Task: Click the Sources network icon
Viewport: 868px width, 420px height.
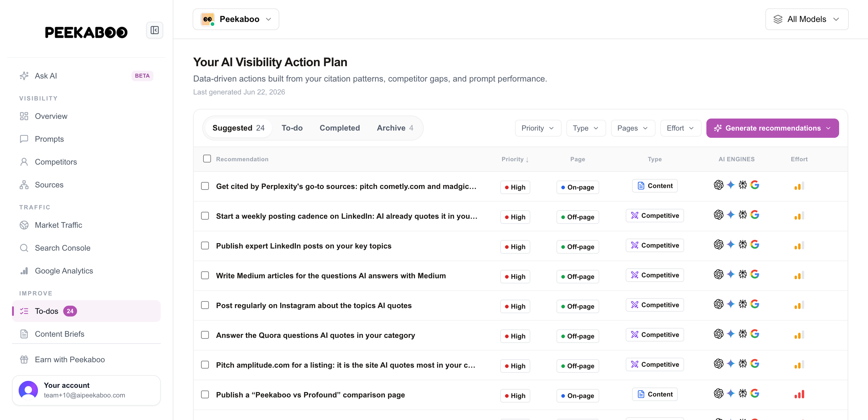Action: tap(24, 185)
